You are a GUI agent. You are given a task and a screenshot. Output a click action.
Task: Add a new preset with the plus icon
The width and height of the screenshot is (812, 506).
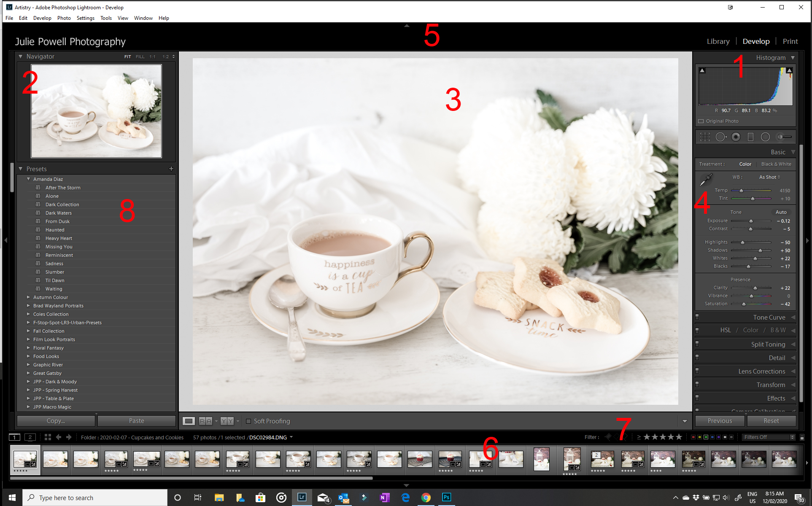click(171, 169)
